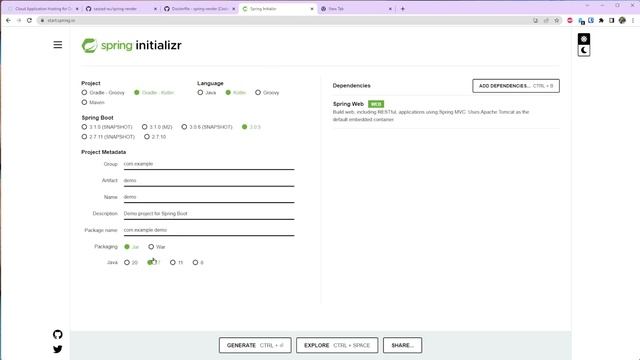This screenshot has width=640, height=360.
Task: Click the Spring Web dependency entry
Action: coord(446,112)
